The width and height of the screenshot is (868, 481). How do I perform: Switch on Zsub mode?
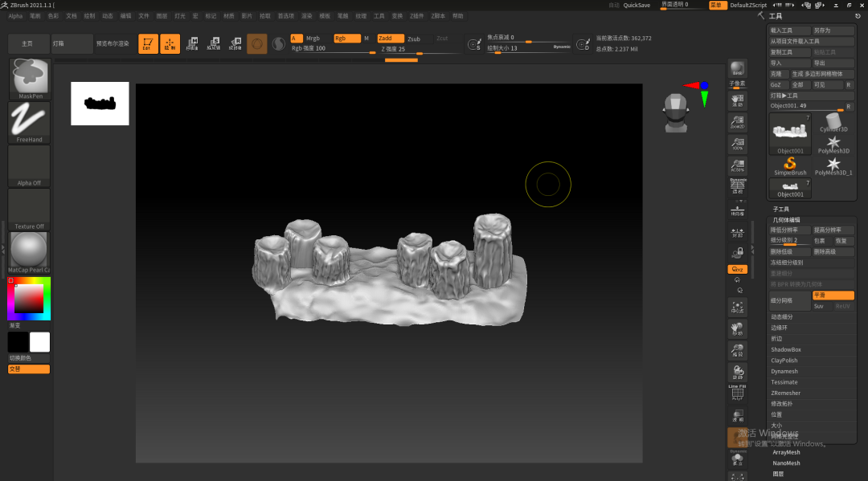[x=414, y=39]
